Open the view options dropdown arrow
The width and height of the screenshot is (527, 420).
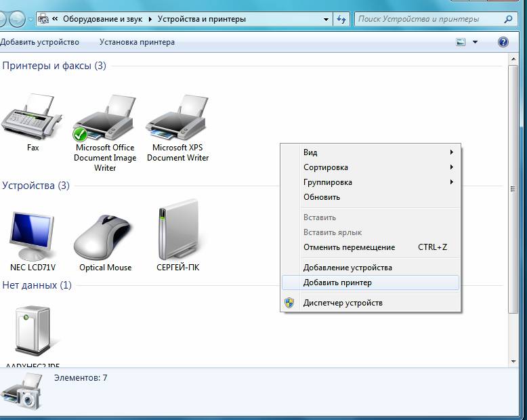[x=475, y=42]
